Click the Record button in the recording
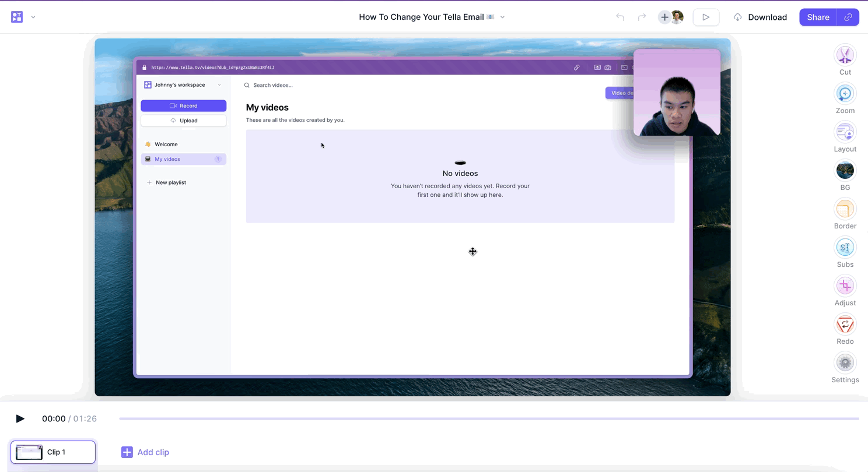Screen dimensions: 868x472 click(x=183, y=105)
